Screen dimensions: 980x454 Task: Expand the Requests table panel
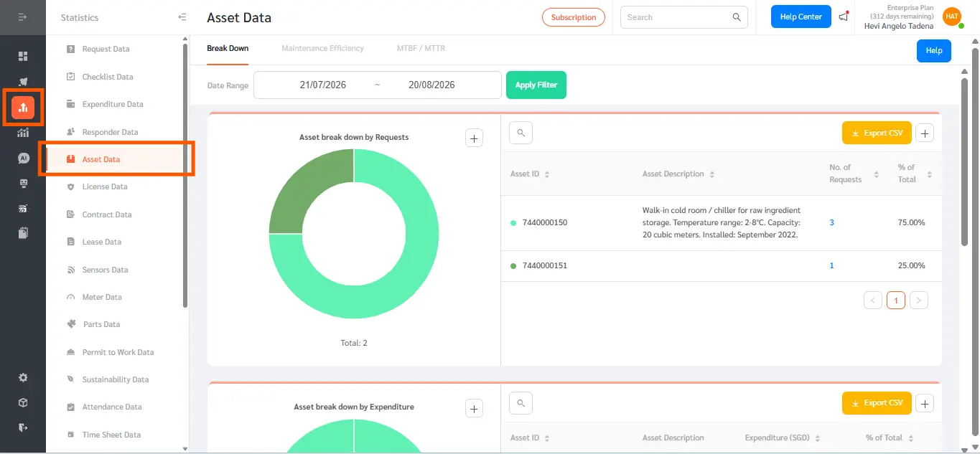pos(925,133)
